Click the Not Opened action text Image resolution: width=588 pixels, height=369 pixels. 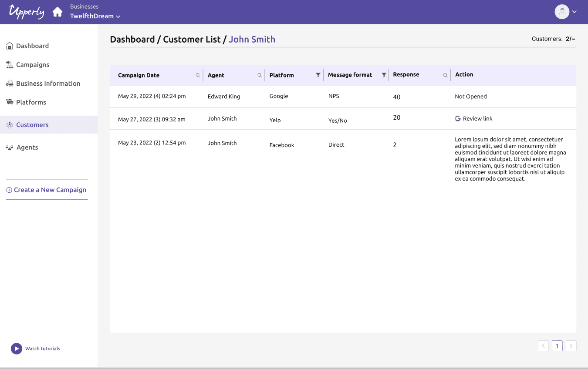point(471,96)
